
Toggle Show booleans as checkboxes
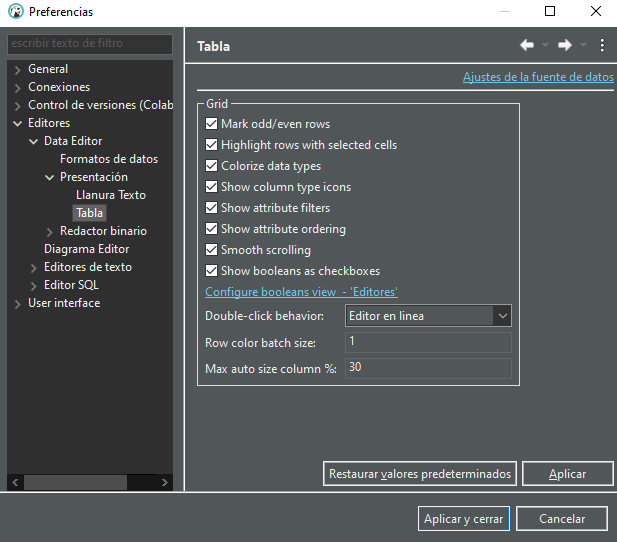[x=211, y=271]
